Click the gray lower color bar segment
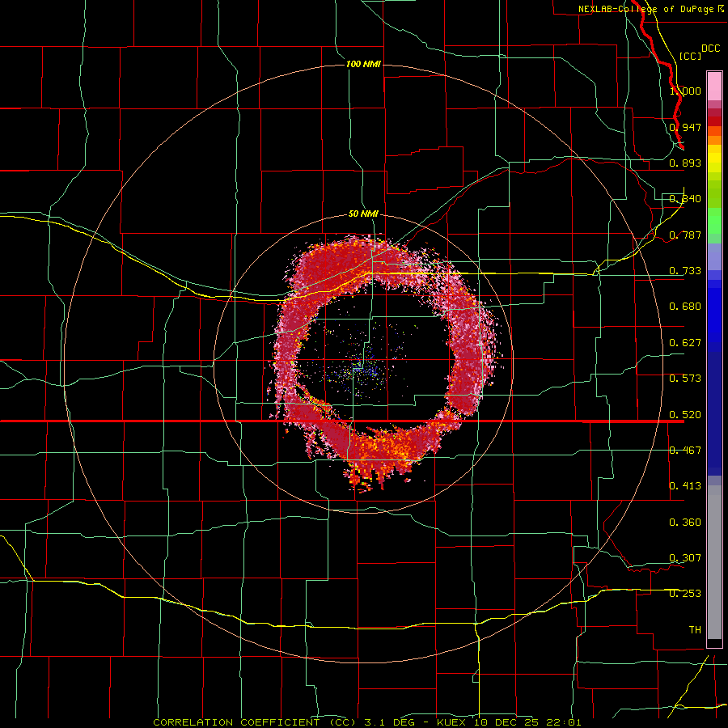The image size is (728, 728). tap(714, 562)
